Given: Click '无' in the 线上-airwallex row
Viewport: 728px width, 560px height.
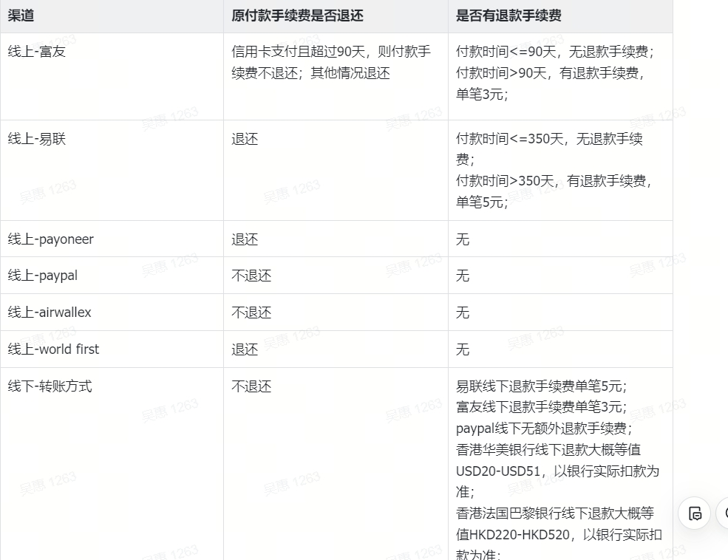Looking at the screenshot, I should point(463,313).
